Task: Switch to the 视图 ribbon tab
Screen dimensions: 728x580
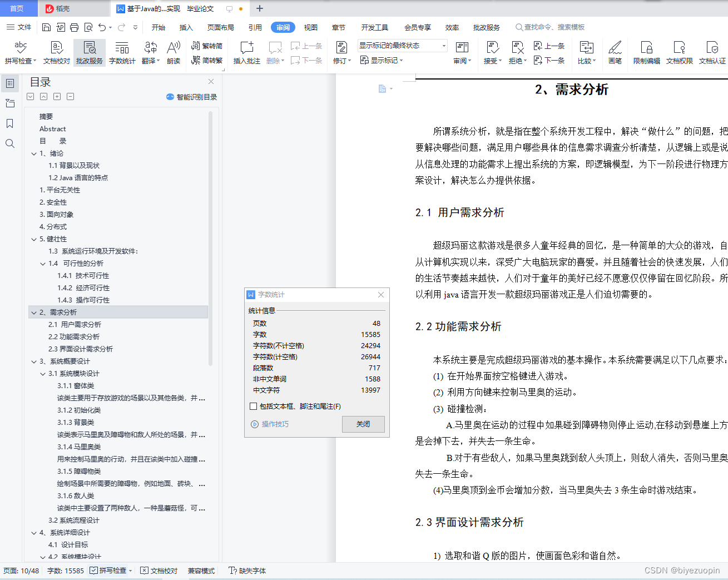Action: 311,27
